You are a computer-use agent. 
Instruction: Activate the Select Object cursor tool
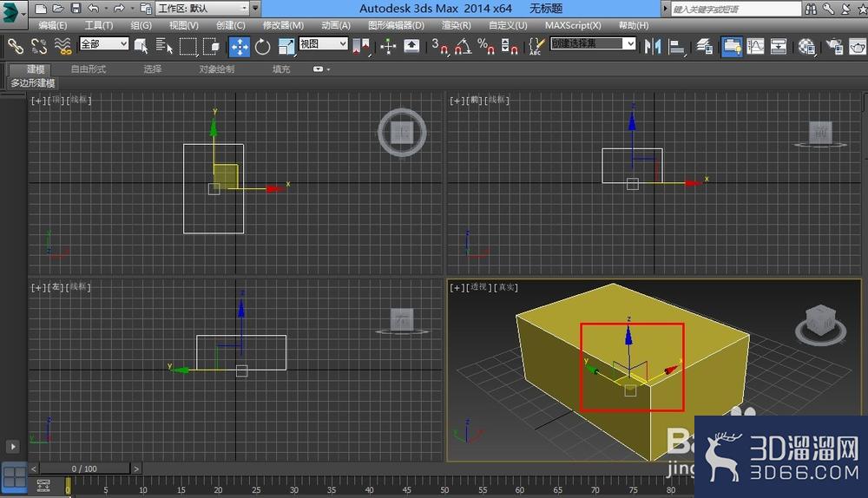[141, 46]
